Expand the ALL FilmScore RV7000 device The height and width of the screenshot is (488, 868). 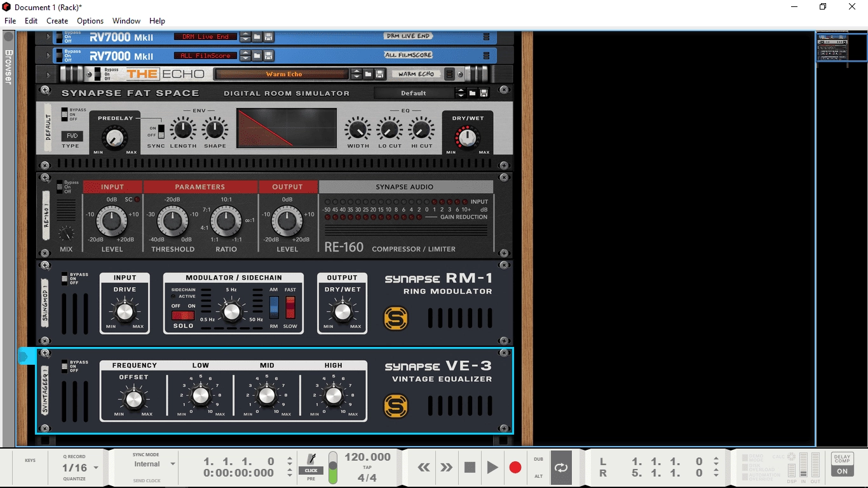tap(48, 56)
